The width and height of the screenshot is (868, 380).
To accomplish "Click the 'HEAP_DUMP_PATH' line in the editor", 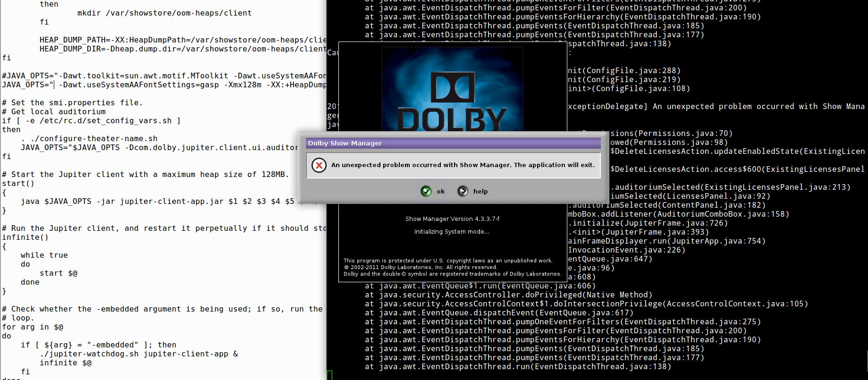I will 183,40.
